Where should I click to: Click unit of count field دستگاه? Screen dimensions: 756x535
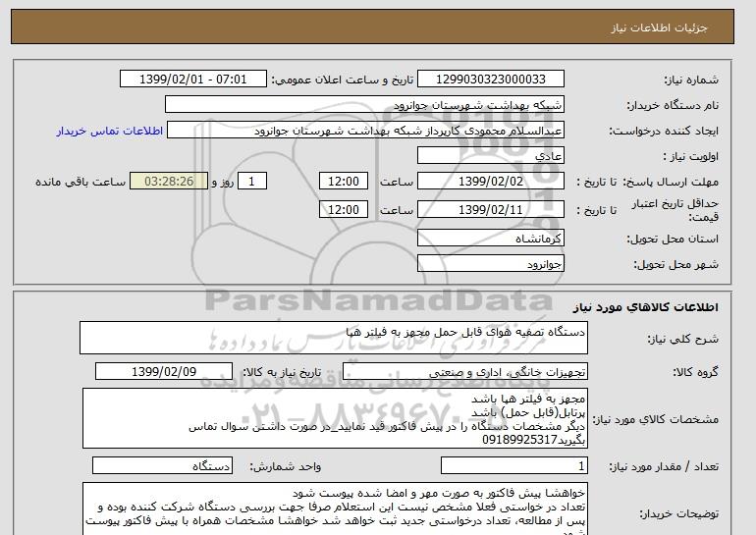(x=162, y=466)
